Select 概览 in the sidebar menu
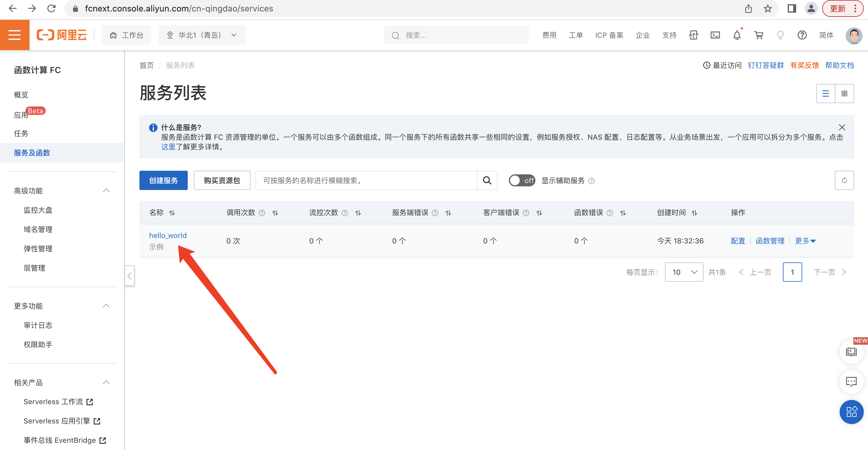 pyautogui.click(x=21, y=95)
